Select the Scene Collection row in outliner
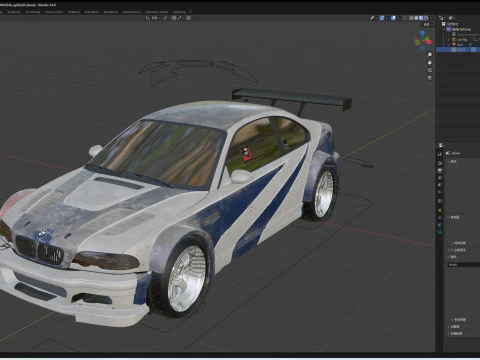 (x=458, y=24)
